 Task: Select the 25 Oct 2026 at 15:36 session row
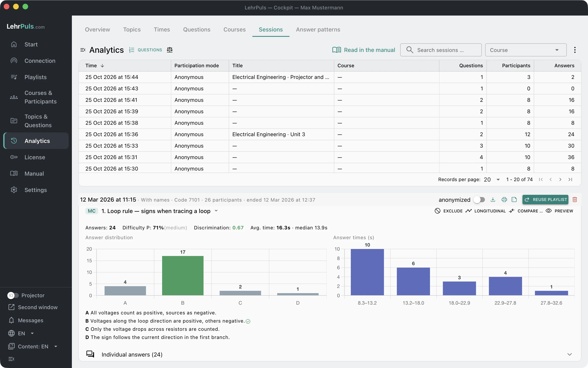click(x=330, y=134)
